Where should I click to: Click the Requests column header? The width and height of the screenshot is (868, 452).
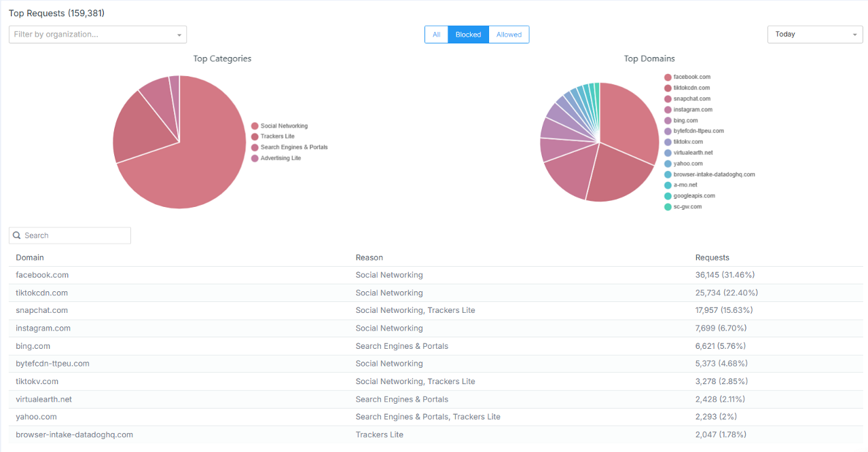tap(712, 258)
